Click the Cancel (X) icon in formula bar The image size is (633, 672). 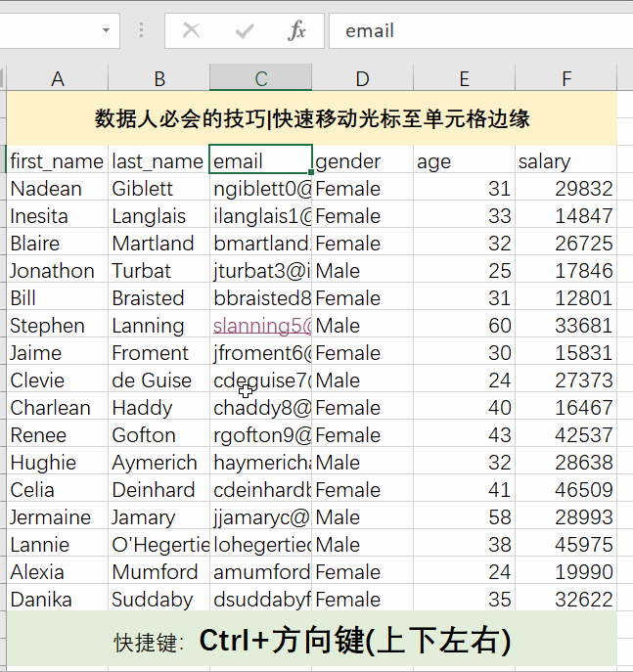(191, 30)
